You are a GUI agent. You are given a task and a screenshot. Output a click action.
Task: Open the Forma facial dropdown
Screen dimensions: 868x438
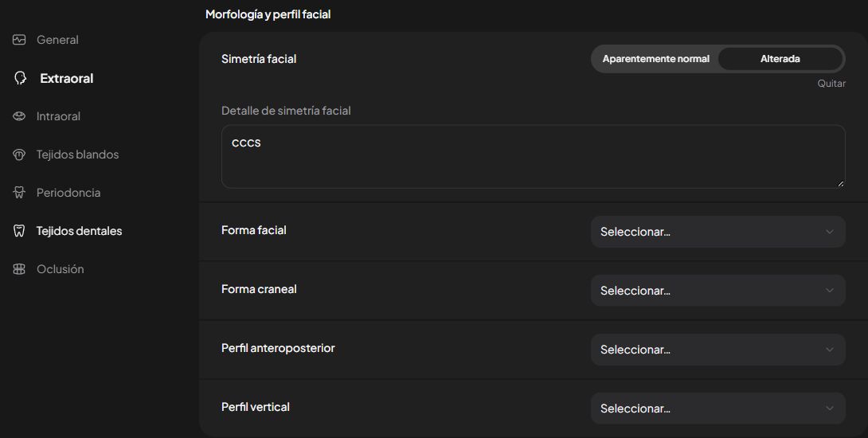[x=718, y=232]
